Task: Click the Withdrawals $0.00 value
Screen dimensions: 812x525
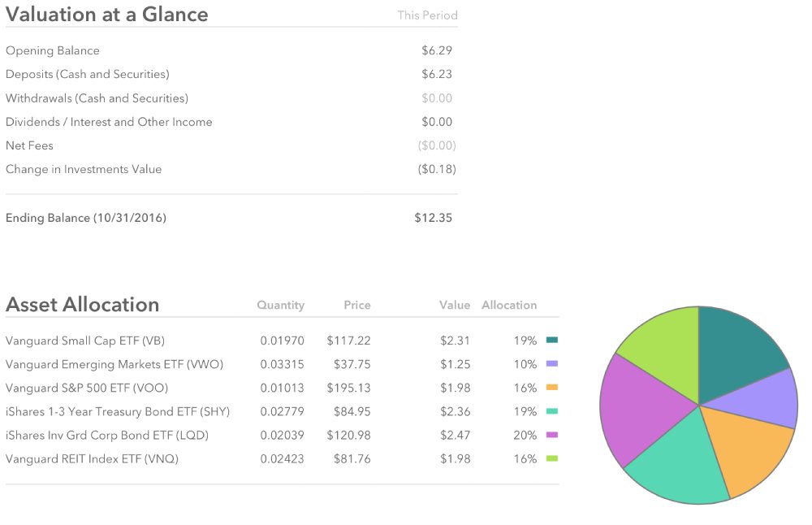Action: coord(437,98)
